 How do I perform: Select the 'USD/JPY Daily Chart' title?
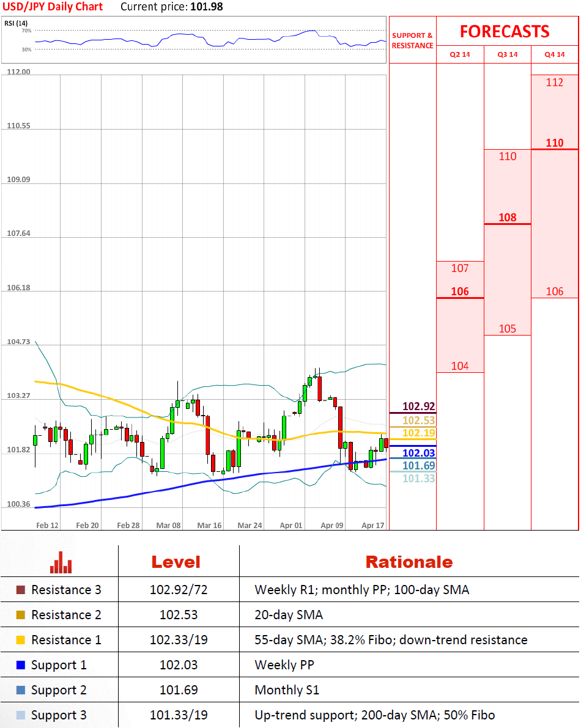click(53, 7)
